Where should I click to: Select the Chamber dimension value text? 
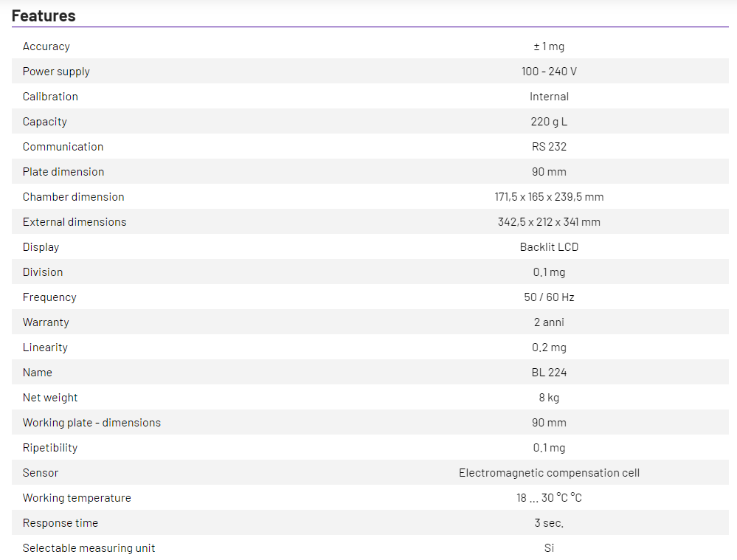tap(549, 197)
